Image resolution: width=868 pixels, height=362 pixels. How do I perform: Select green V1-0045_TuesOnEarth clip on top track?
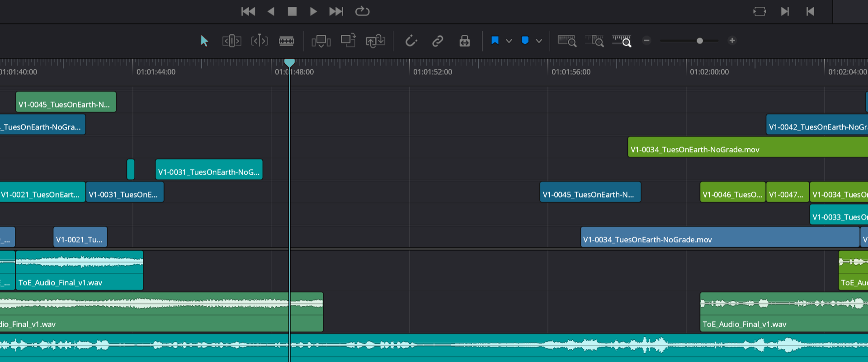(x=66, y=102)
